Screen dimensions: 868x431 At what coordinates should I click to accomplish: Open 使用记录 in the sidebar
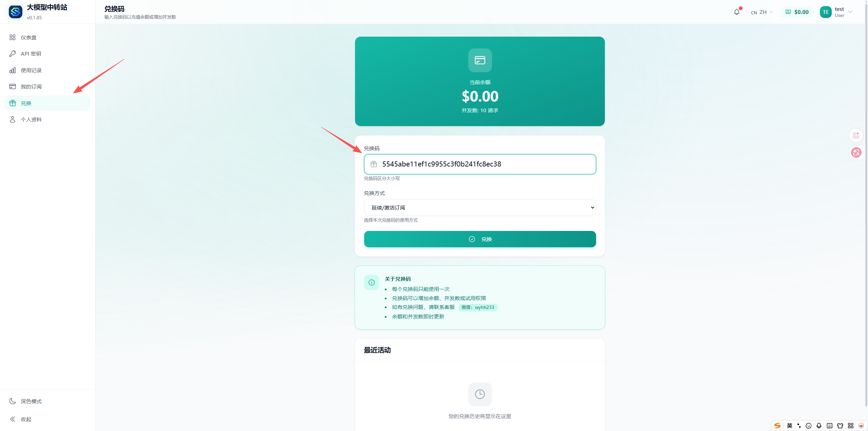31,70
